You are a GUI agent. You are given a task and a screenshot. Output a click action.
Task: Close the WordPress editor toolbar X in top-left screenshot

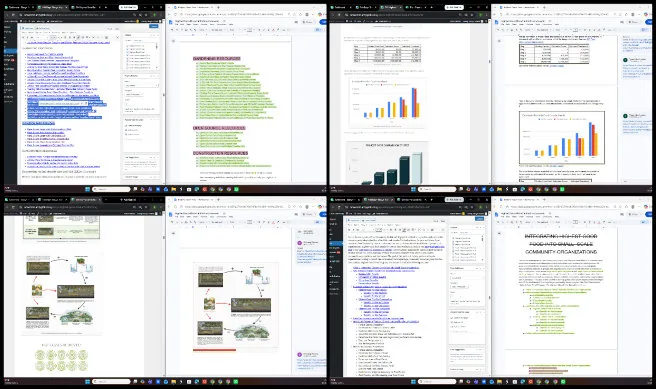pyautogui.click(x=117, y=37)
